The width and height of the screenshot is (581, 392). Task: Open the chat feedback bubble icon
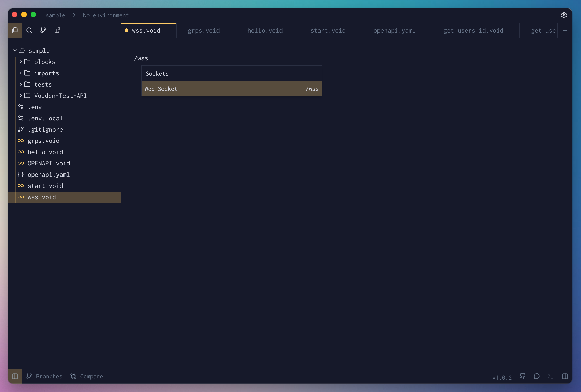tap(537, 376)
